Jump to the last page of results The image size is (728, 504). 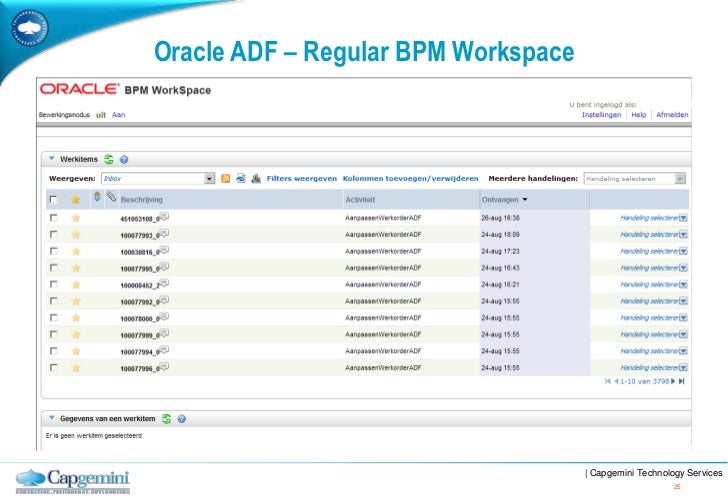tap(682, 381)
